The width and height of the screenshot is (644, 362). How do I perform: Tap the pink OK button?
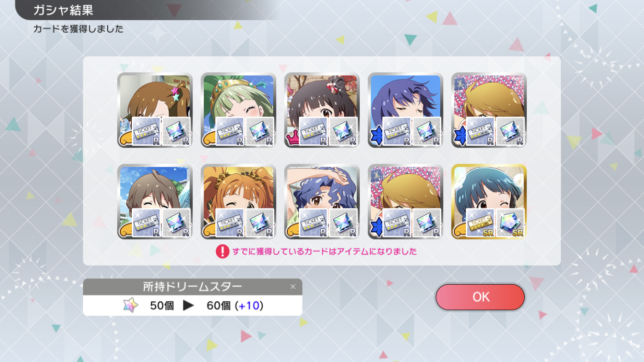coord(480,297)
